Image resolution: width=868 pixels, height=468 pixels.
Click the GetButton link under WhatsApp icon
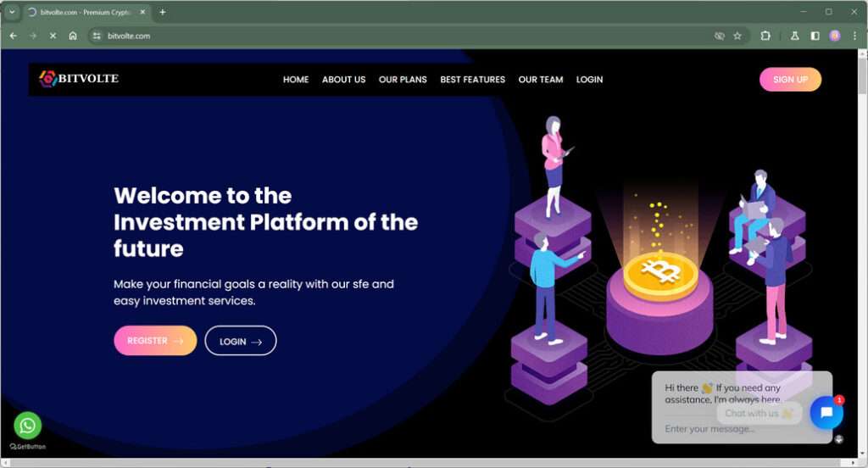pyautogui.click(x=28, y=447)
